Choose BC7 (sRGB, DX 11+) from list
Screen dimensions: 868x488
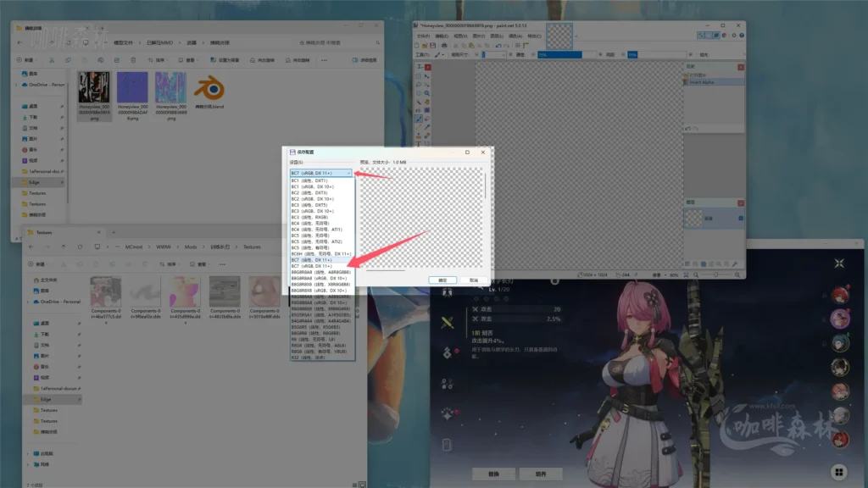tap(312, 266)
